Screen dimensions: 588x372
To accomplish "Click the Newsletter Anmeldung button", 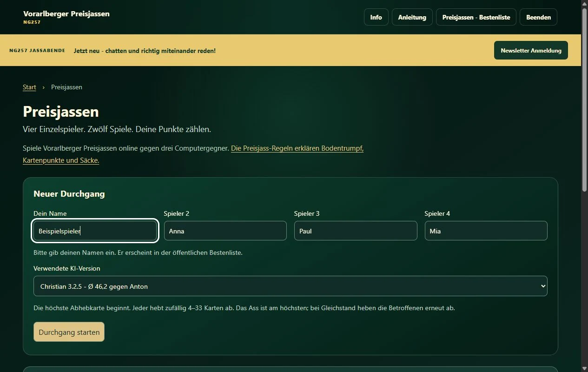I will [531, 50].
